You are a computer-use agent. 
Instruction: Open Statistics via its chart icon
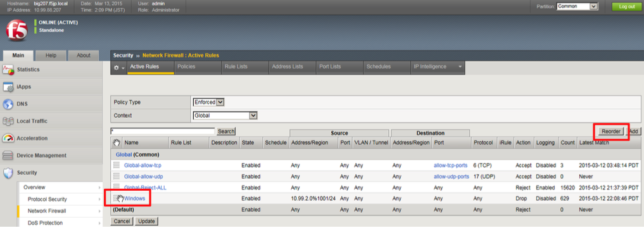point(9,70)
